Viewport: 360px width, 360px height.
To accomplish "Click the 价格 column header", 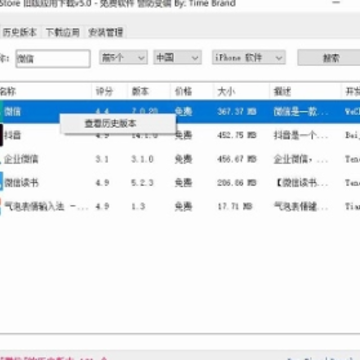I will click(x=192, y=91).
